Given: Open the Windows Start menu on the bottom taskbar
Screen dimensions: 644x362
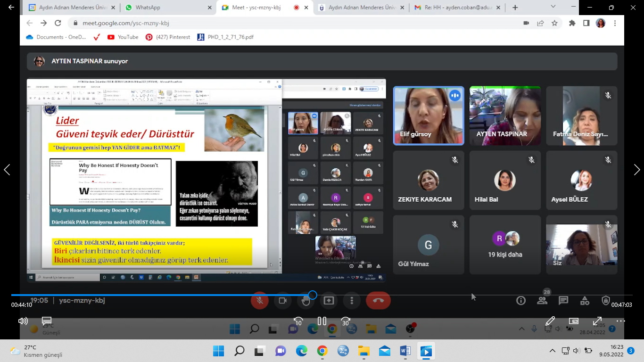Looking at the screenshot, I should tap(218, 351).
